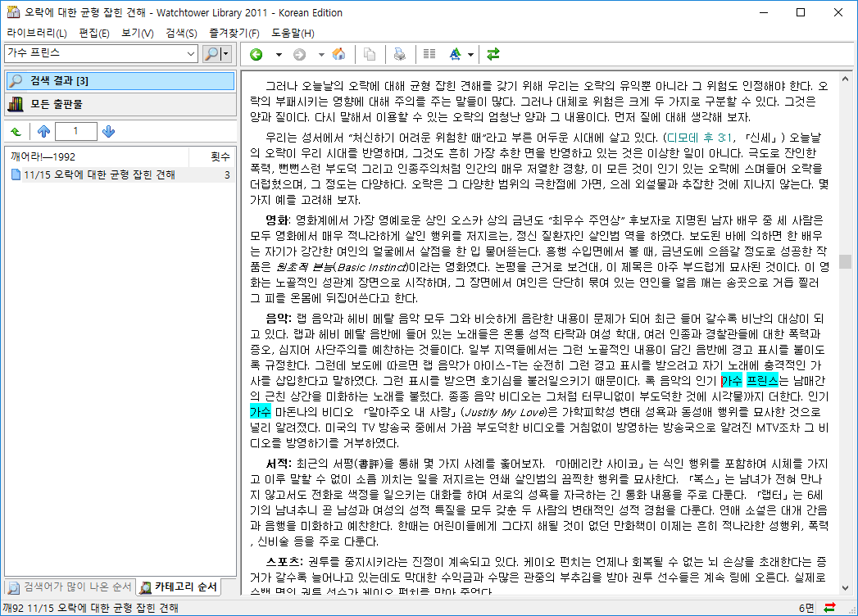Screen dimensions: 858x616
Task: Open the 즐겨찾기(F) menu
Action: click(234, 33)
